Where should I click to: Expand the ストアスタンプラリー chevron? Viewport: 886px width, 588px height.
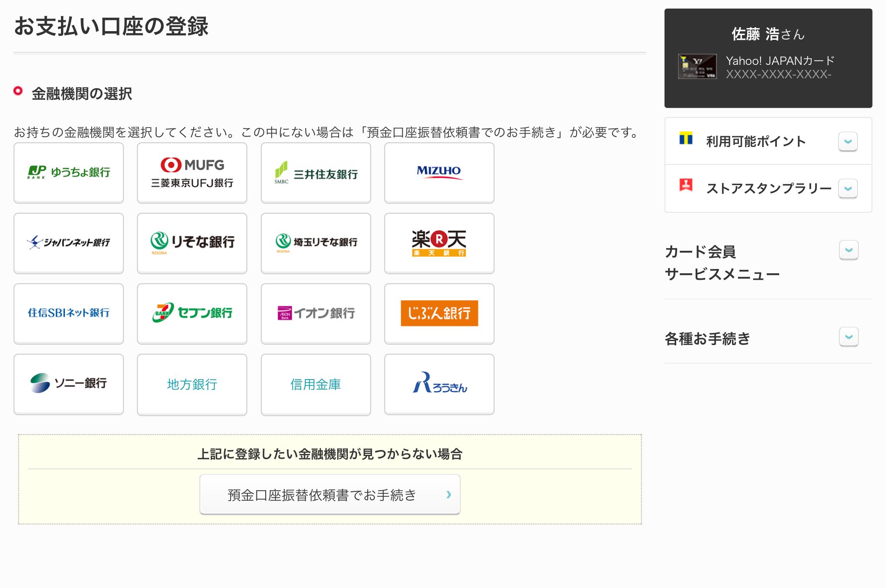848,189
